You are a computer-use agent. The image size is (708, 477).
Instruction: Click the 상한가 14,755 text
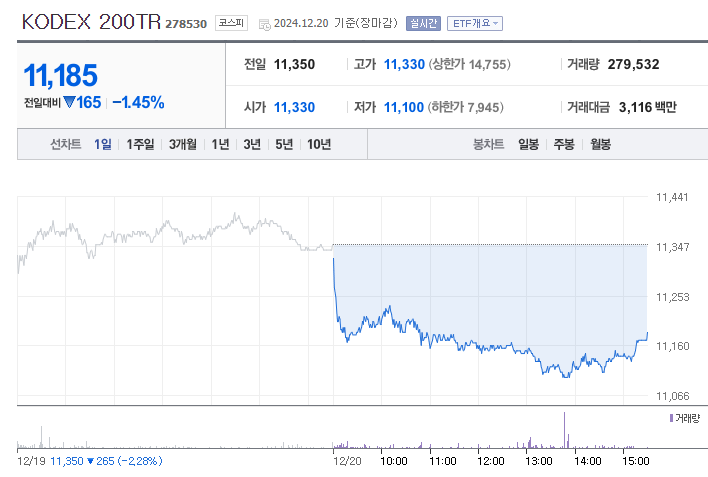(x=469, y=64)
